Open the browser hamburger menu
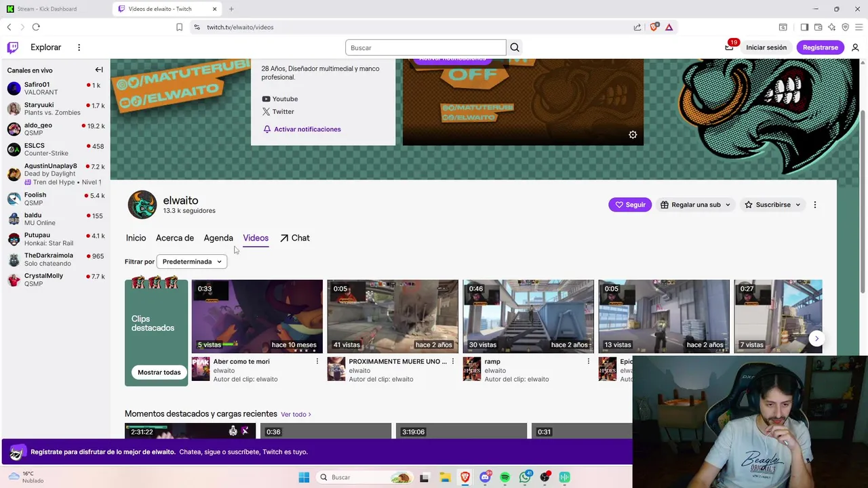 pos(859,27)
